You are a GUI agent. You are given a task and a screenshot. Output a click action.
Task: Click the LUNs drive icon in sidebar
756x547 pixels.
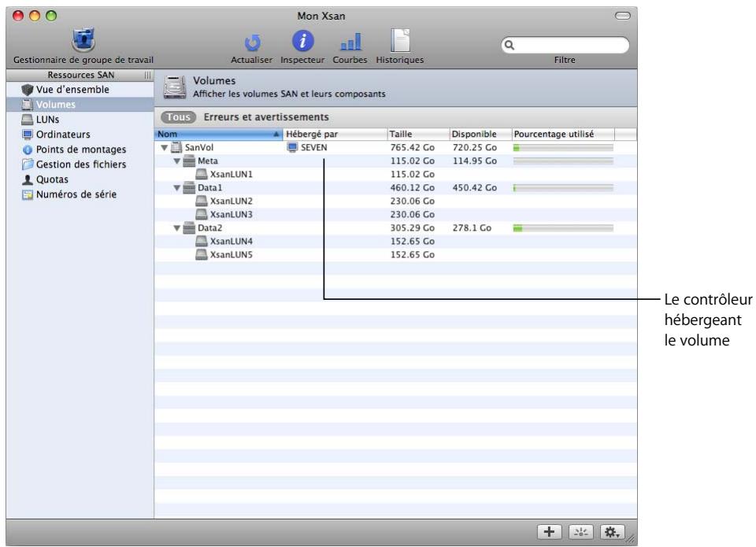point(28,120)
